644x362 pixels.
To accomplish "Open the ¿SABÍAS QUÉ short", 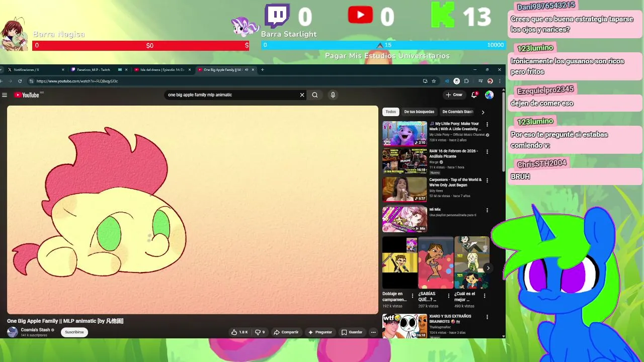I will tap(436, 262).
